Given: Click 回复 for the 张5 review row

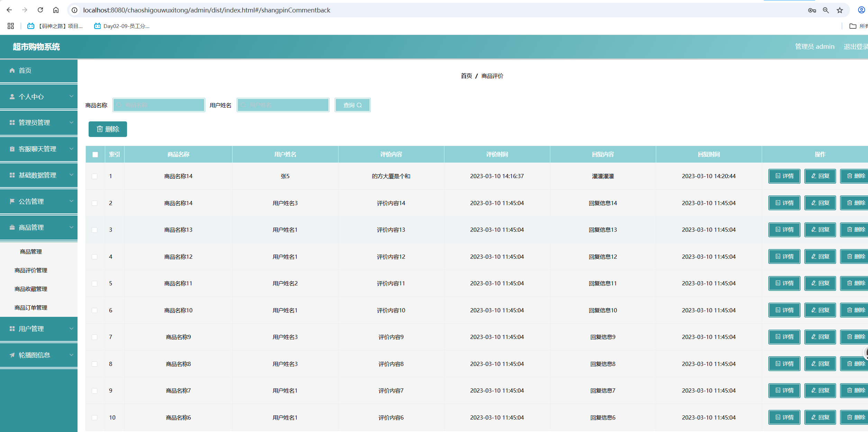Looking at the screenshot, I should pyautogui.click(x=820, y=176).
